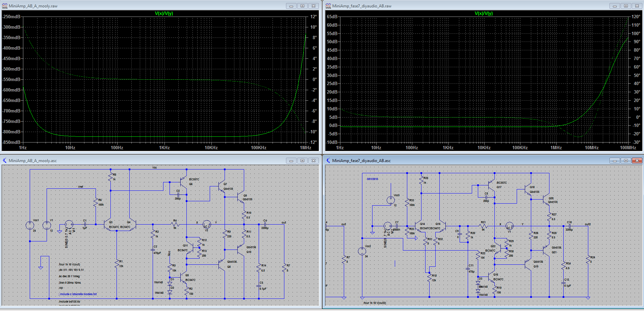Click the .four 1k 10 V(out) directive
644x311 pixels.
pos(70,264)
